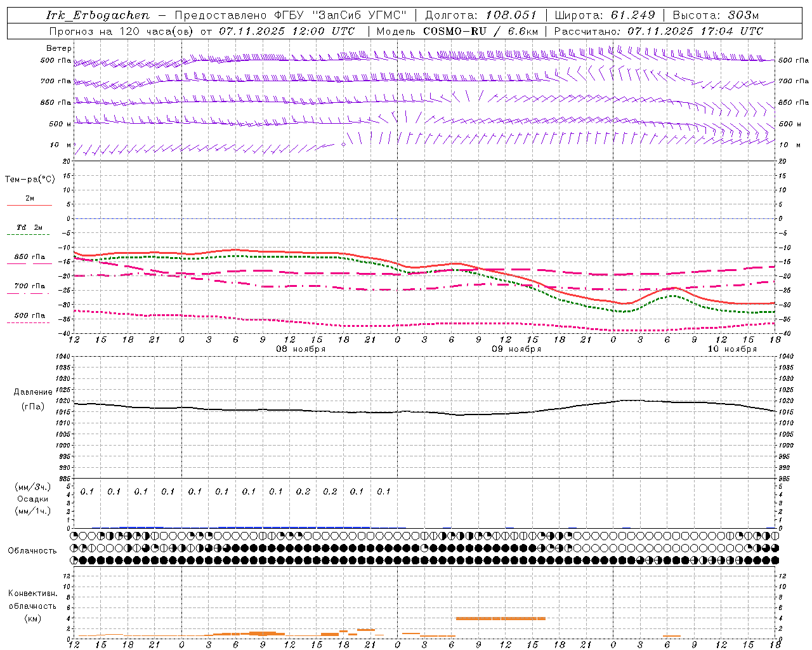Select the Долгота: 108.051 header value

pyautogui.click(x=481, y=15)
